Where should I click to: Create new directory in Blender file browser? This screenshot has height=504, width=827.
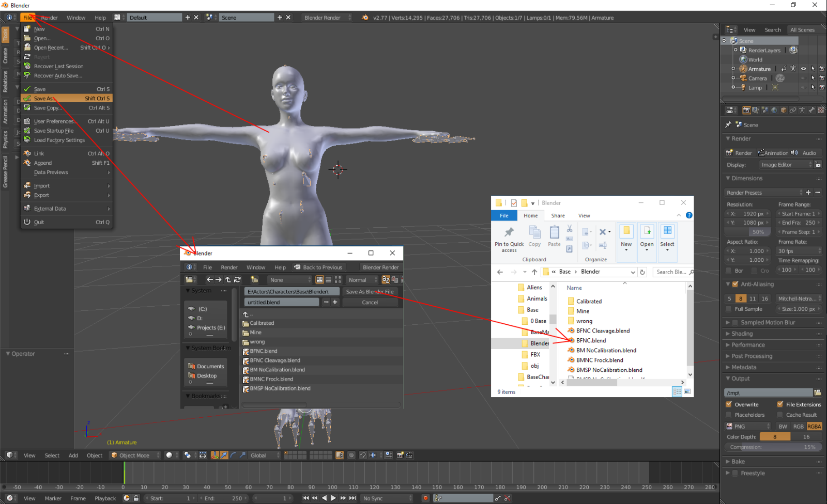(x=254, y=279)
